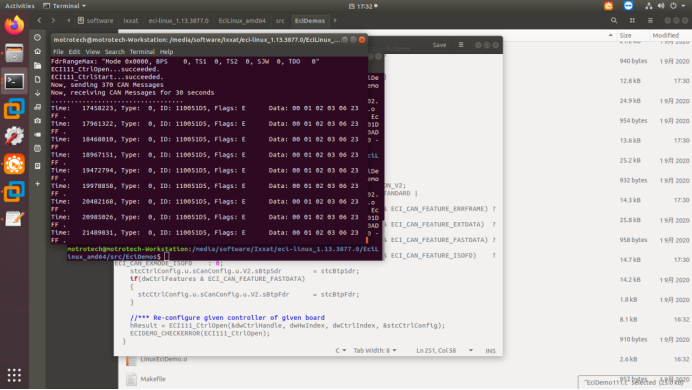Open the Files hamburger menu
This screenshot has width=692, height=390.
point(650,20)
